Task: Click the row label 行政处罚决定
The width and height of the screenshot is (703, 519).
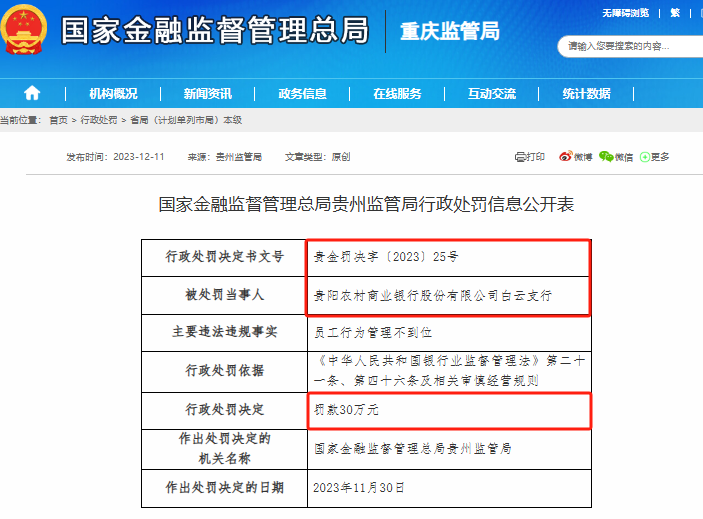Action: [x=225, y=410]
